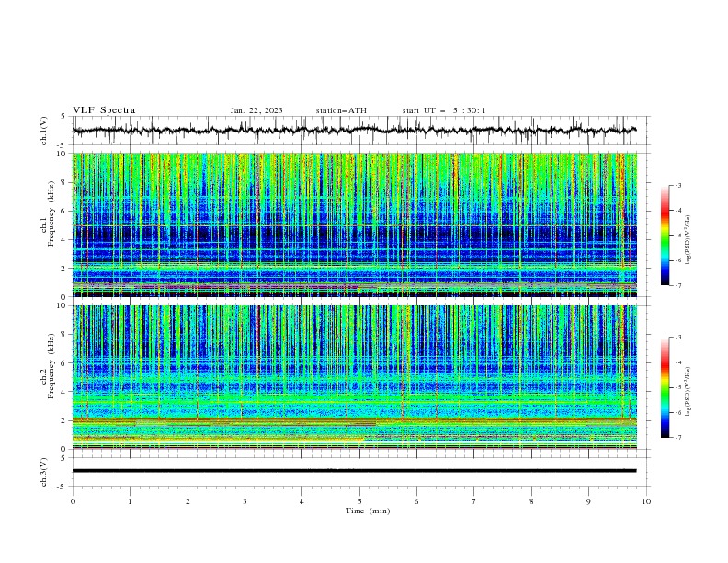Click the time axis tick label '0'
The image size is (728, 563).
coord(73,501)
